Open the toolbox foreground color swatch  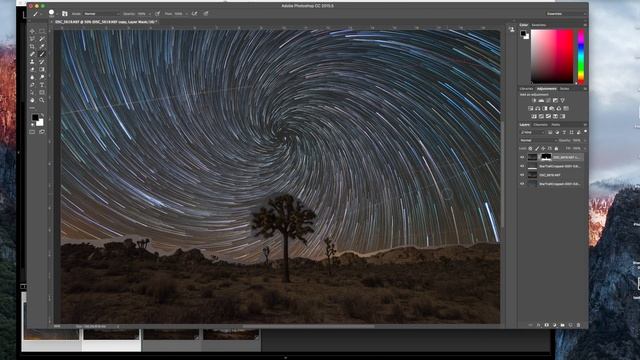tap(36, 118)
